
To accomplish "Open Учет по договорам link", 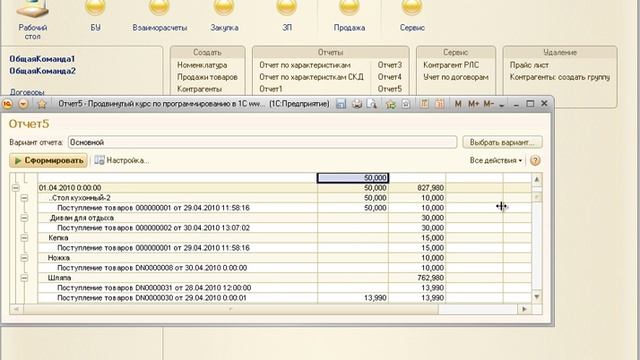I will 456,77.
